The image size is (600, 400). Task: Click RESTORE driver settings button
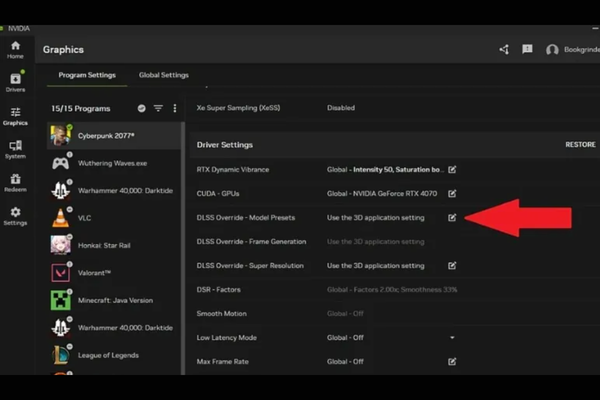(580, 145)
